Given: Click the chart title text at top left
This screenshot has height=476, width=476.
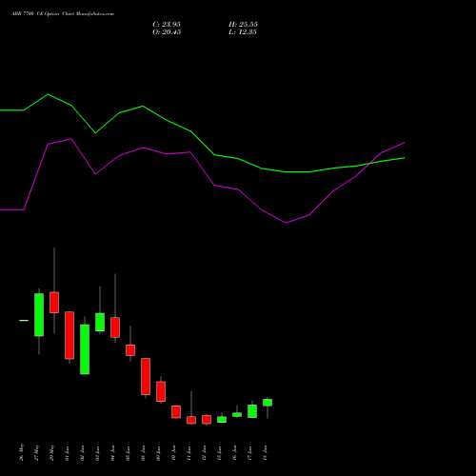Looking at the screenshot, I should [63, 14].
